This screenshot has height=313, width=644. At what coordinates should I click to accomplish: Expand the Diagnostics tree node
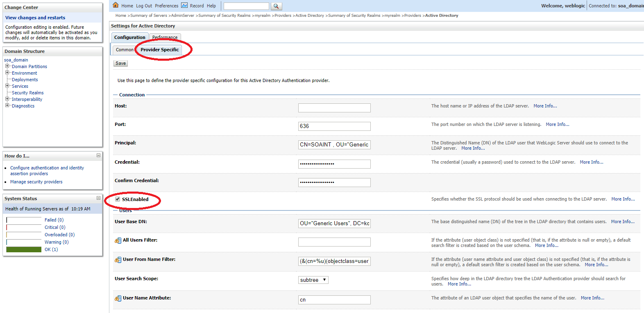pos(7,105)
